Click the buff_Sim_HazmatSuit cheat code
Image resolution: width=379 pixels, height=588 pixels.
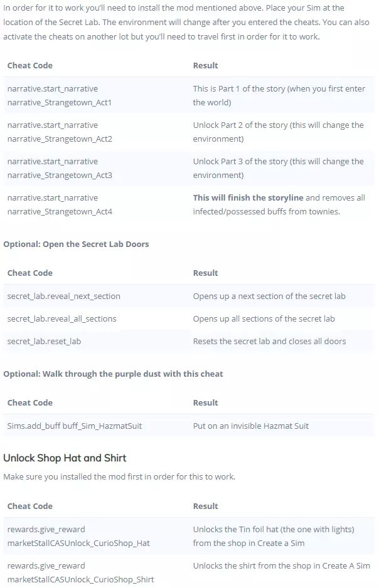coord(75,426)
